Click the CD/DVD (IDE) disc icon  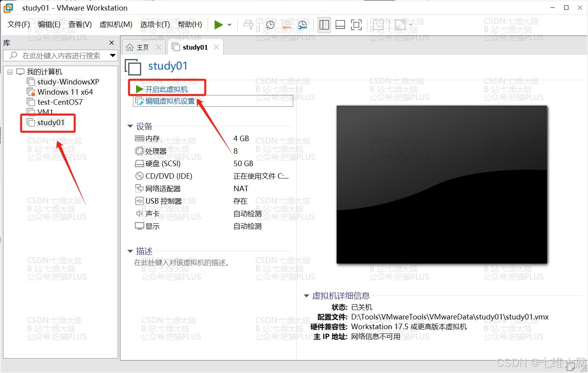click(139, 176)
